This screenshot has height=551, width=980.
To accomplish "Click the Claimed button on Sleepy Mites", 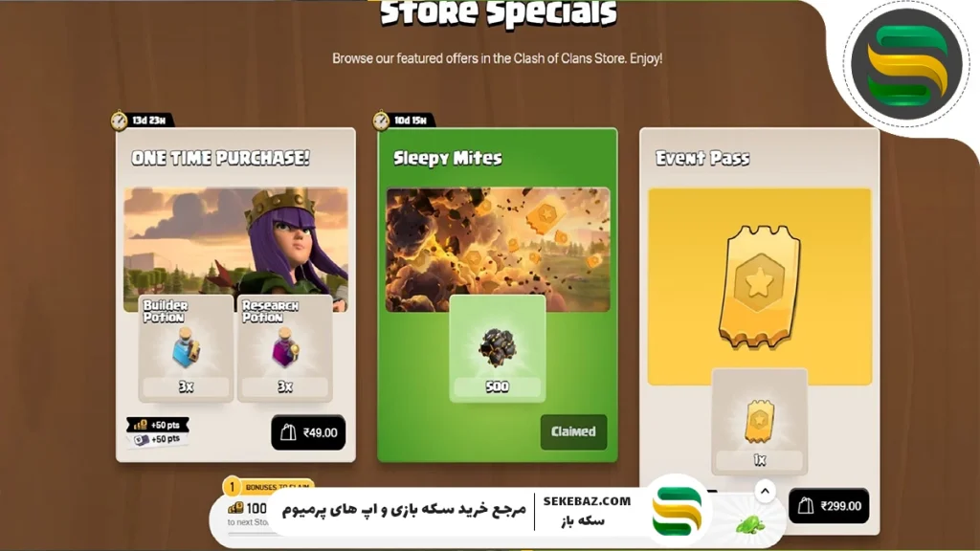I will click(x=573, y=431).
